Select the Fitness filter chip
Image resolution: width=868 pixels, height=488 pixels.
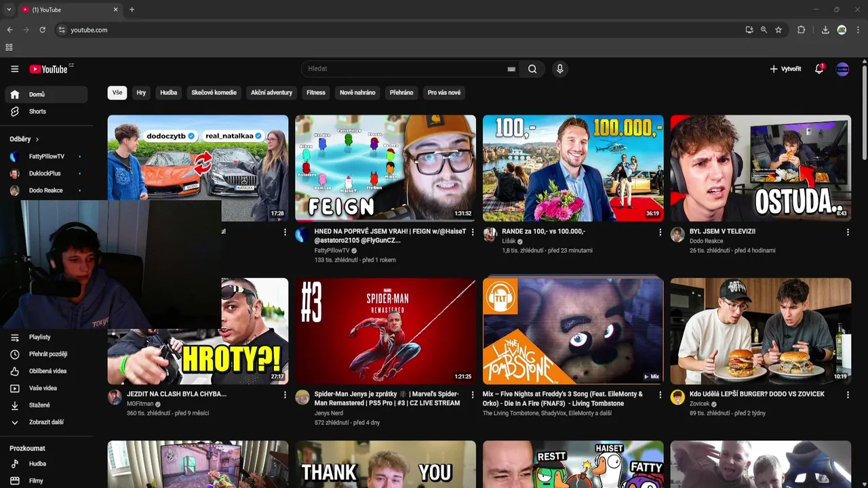(x=316, y=93)
